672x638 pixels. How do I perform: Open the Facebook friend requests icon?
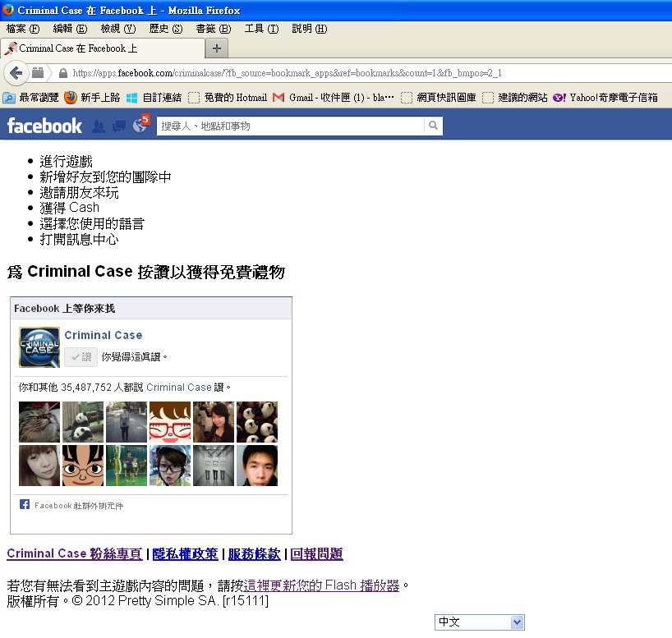[98, 126]
